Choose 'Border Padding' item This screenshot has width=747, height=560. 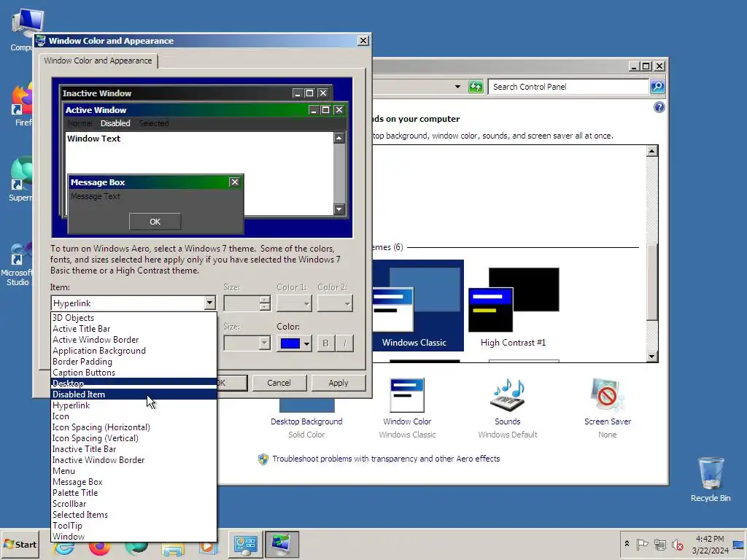pyautogui.click(x=134, y=362)
